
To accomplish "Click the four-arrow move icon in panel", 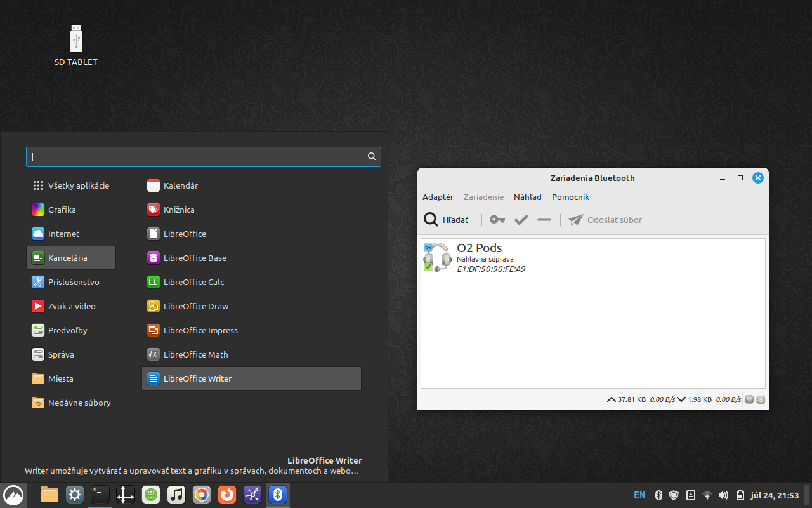I will tap(126, 495).
